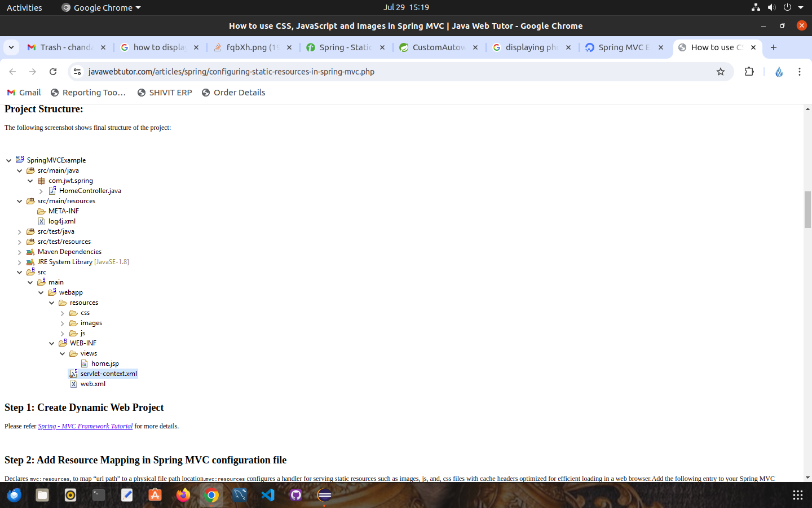812x508 pixels.
Task: Open the Spring - MVC Framework Tutorial link
Action: [x=85, y=426]
